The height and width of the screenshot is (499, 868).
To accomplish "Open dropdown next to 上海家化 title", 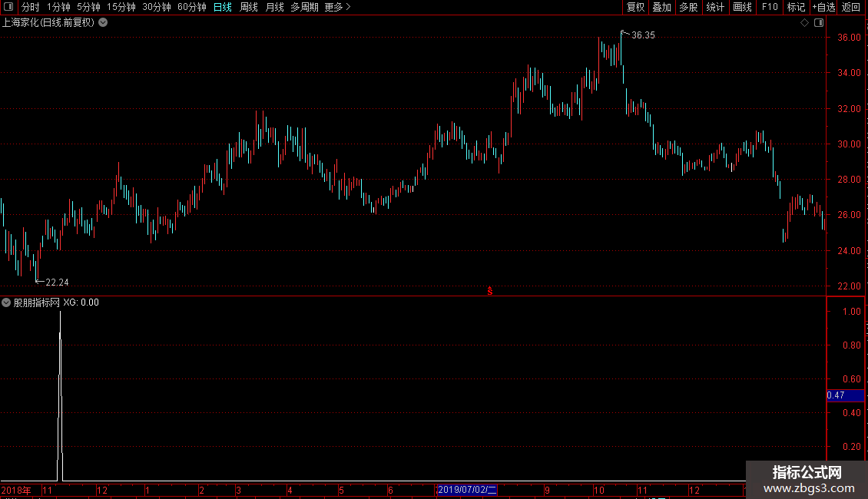I will pos(103,23).
